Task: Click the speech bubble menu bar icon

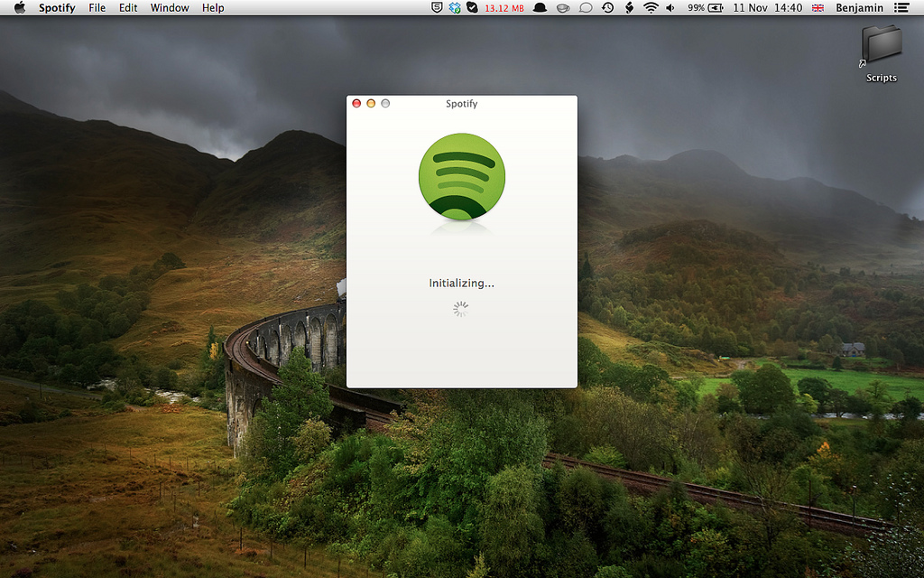Action: pyautogui.click(x=586, y=7)
